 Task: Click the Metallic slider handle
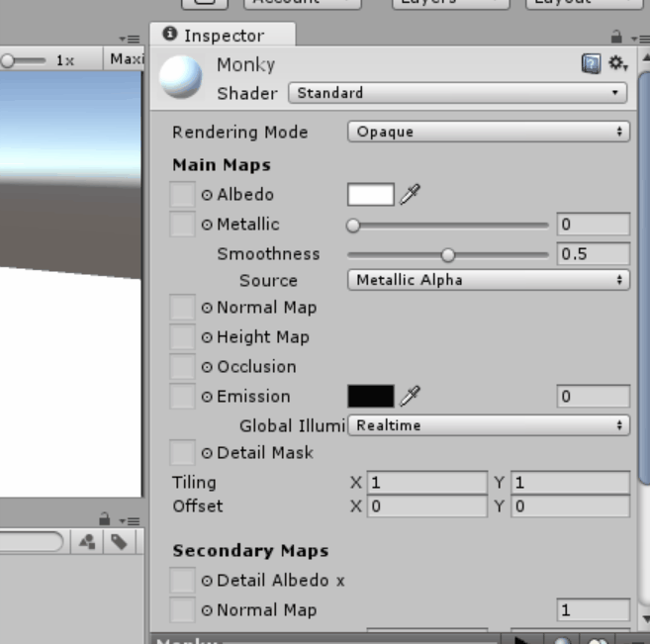[x=353, y=226]
